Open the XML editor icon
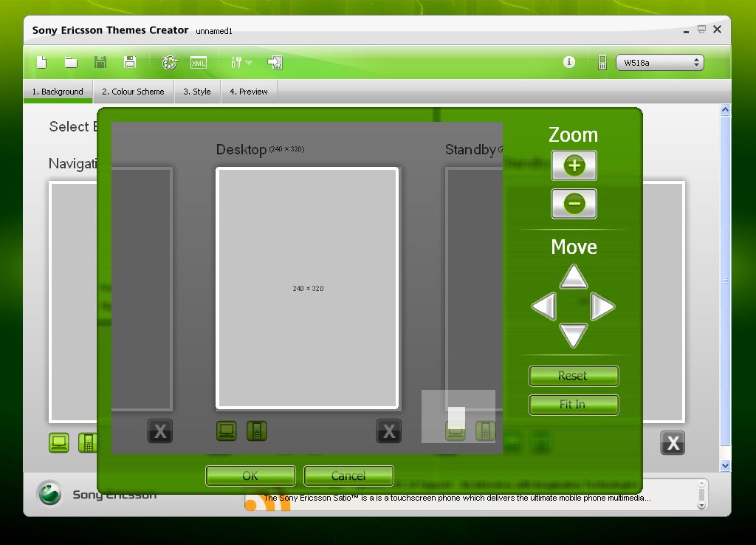 (198, 62)
